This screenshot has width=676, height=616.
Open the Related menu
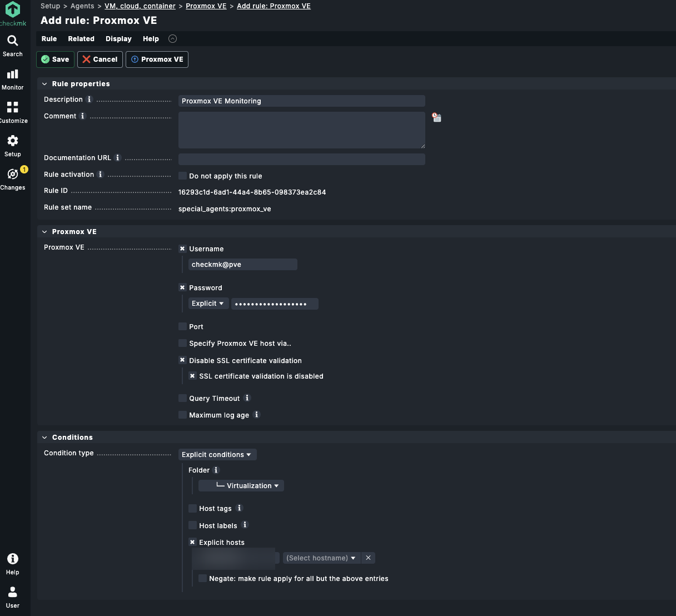tap(81, 39)
